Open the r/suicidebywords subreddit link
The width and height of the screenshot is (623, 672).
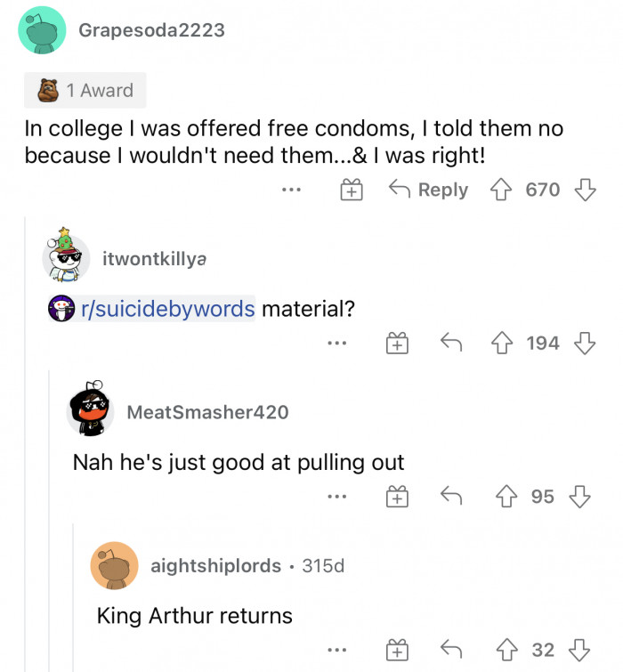[x=167, y=309]
